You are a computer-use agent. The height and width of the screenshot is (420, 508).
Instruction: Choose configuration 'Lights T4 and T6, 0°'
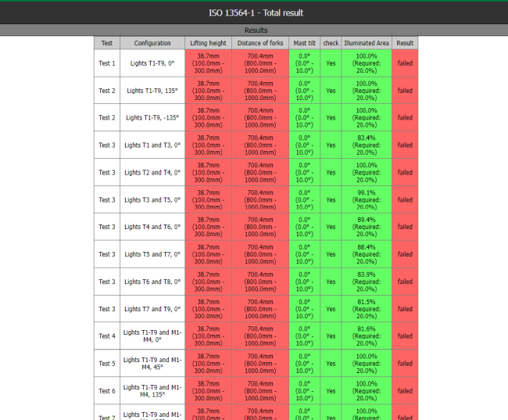click(x=152, y=227)
